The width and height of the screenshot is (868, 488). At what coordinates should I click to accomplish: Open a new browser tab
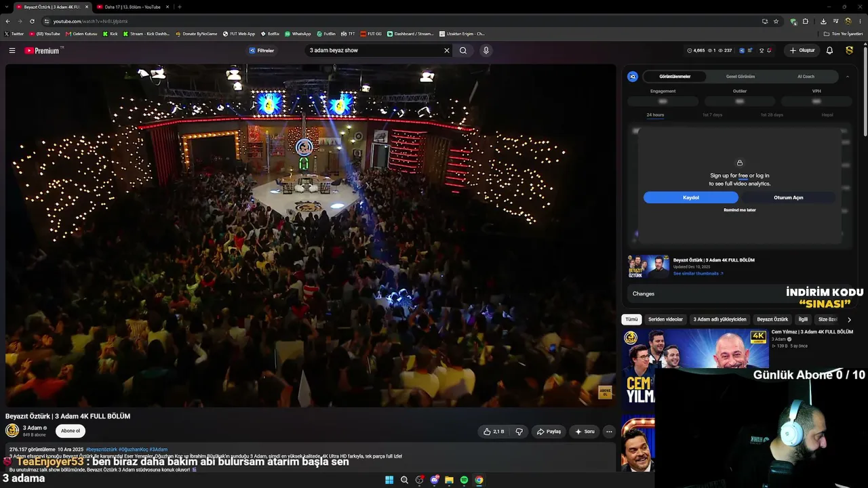[x=179, y=7]
